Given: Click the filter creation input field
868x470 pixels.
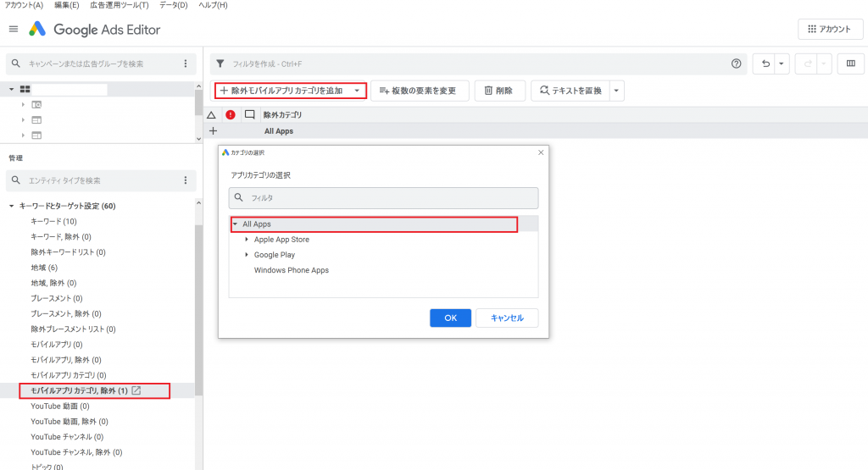Looking at the screenshot, I should tap(476, 64).
